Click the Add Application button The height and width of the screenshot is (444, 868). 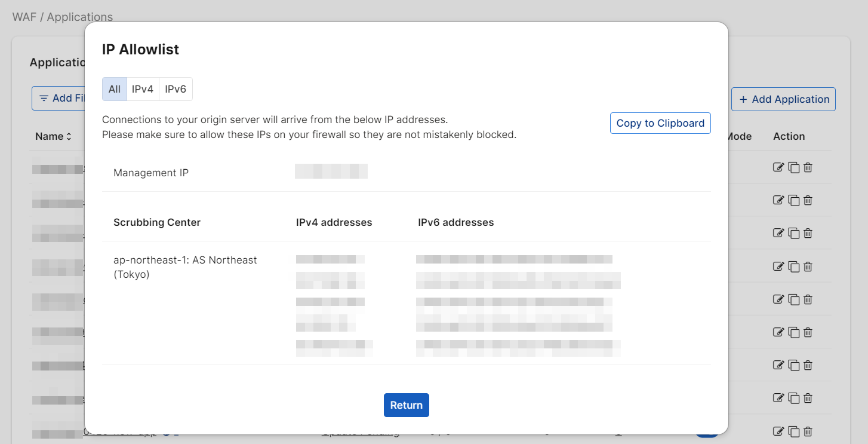(x=783, y=99)
